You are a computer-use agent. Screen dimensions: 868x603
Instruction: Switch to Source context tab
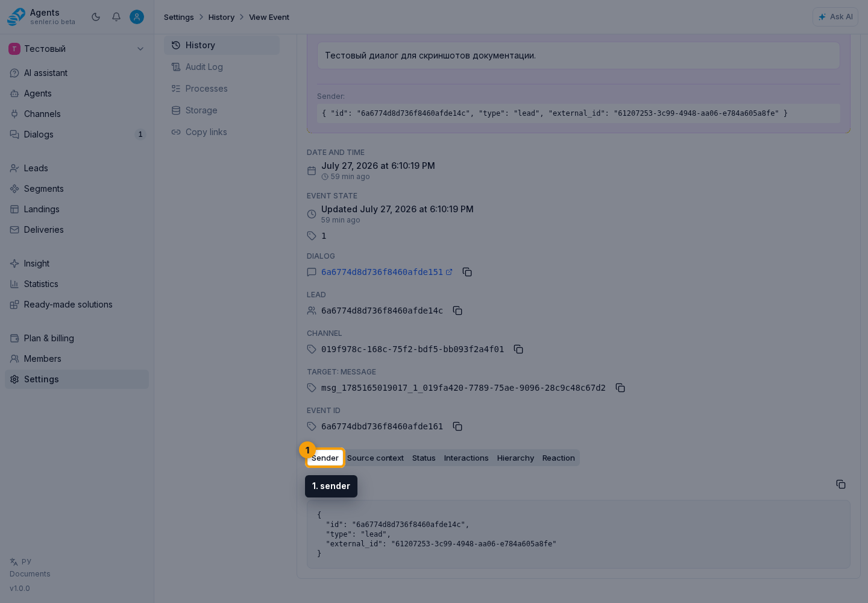click(x=376, y=458)
